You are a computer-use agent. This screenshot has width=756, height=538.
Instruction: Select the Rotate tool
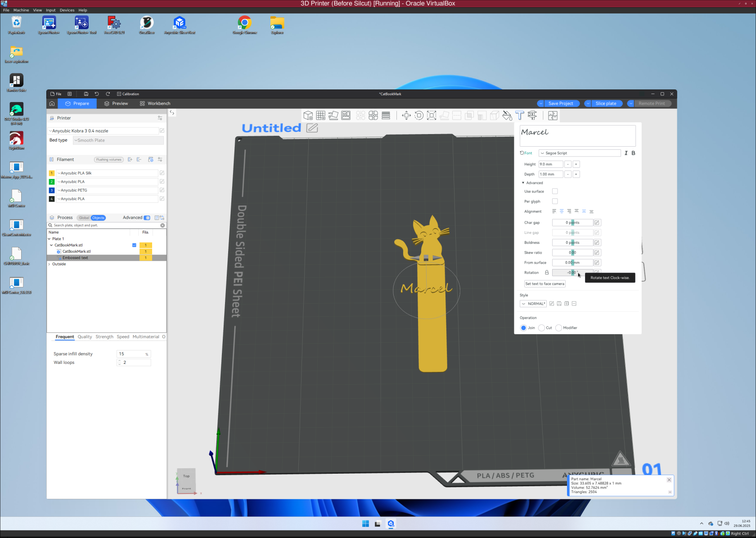(x=418, y=115)
